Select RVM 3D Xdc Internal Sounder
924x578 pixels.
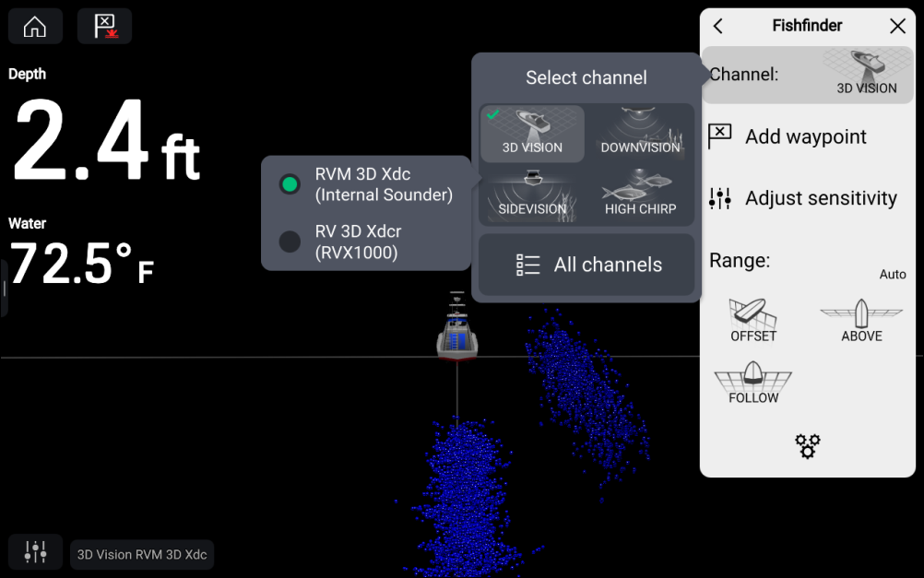click(x=366, y=184)
